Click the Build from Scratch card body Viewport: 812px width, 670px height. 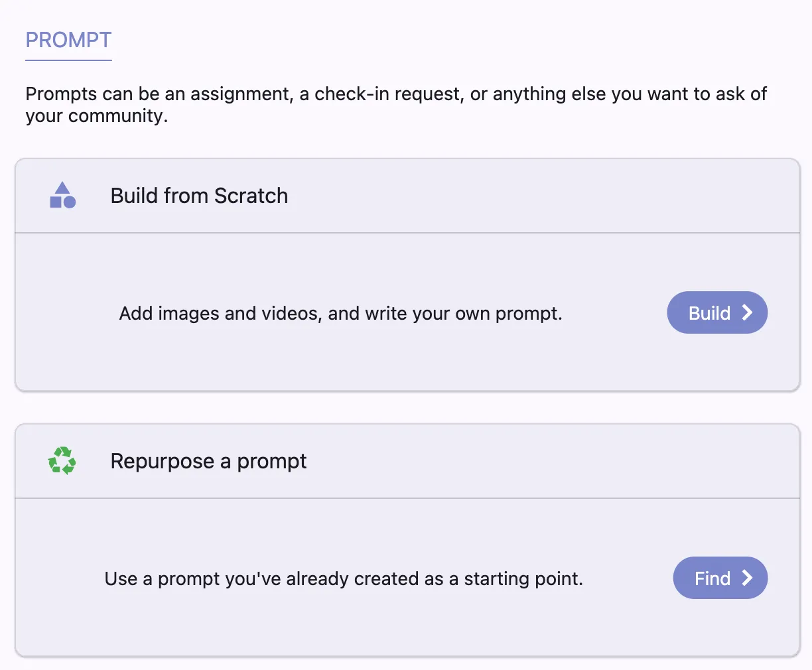pyautogui.click(x=398, y=358)
